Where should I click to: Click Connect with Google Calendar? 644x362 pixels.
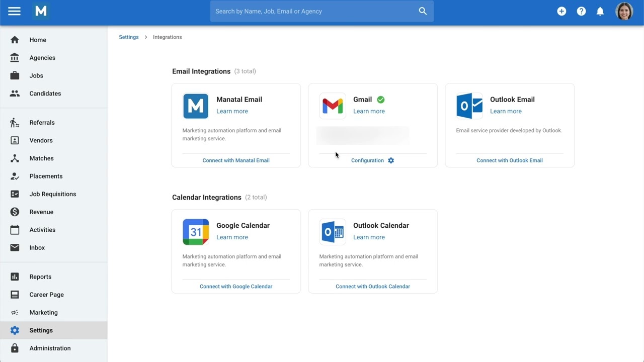236,287
